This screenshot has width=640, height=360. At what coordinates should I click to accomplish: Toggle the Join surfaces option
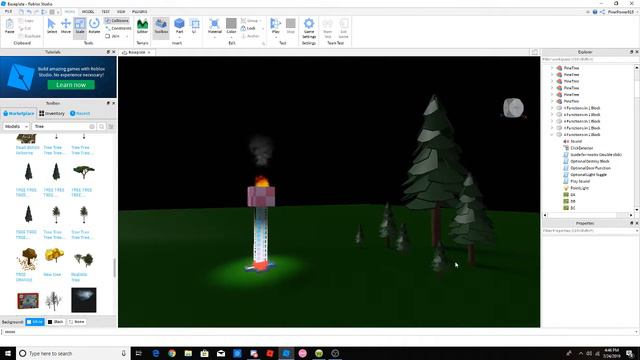click(x=113, y=36)
